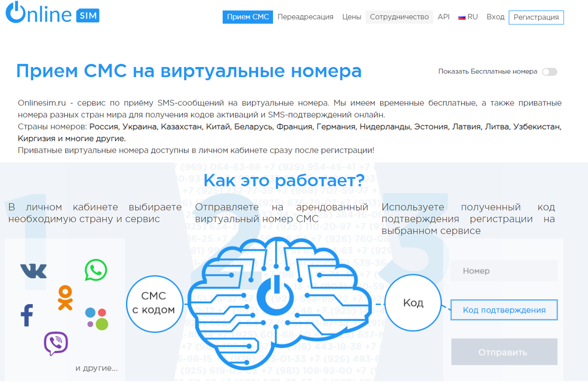The image size is (588, 386).
Task: Go to Переадресация menu item
Action: click(305, 17)
